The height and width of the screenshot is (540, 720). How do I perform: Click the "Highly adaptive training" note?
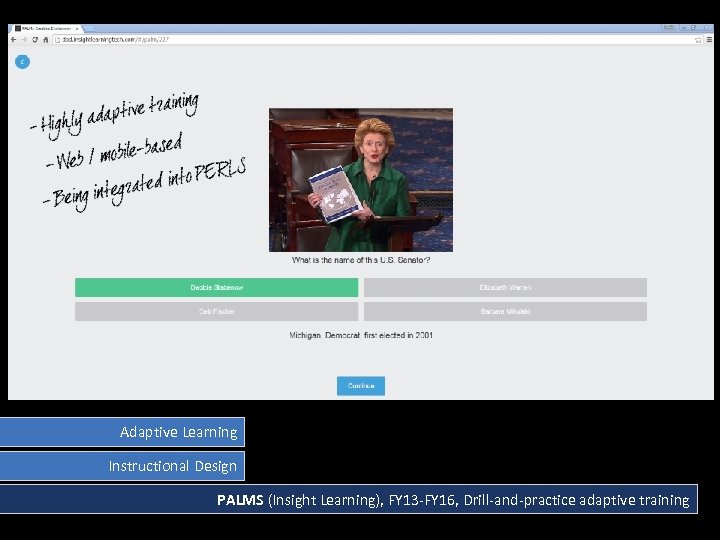(x=115, y=115)
